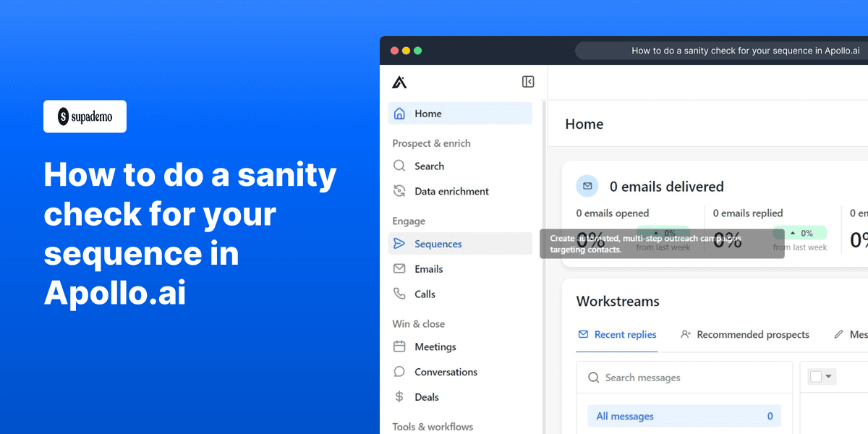Open Search from the sidebar
868x434 pixels.
coord(430,166)
